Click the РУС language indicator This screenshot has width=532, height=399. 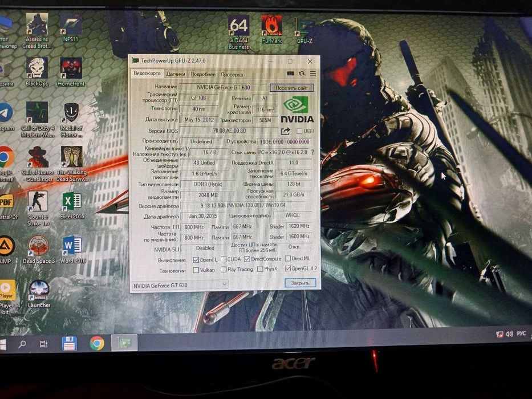point(521,333)
